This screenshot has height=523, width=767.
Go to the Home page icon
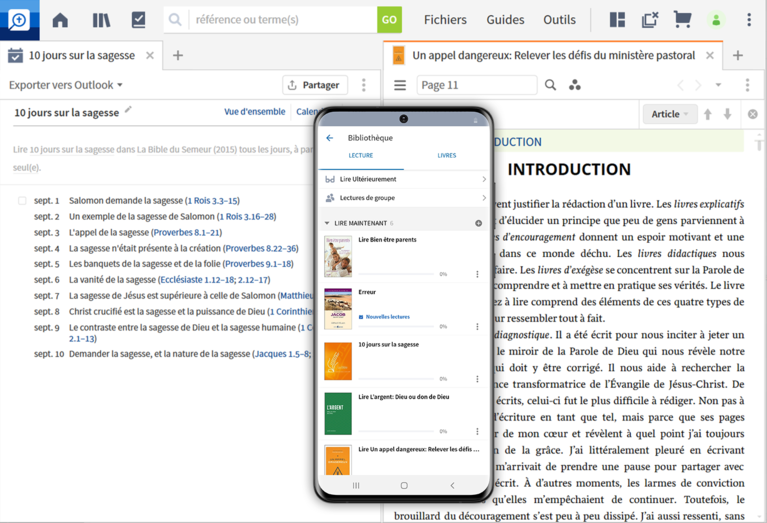pyautogui.click(x=60, y=20)
